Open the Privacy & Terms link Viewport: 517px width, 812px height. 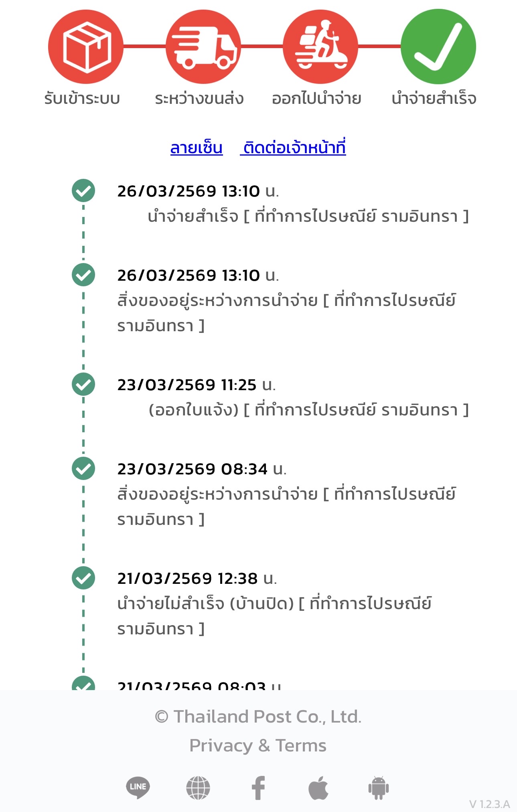click(x=258, y=745)
